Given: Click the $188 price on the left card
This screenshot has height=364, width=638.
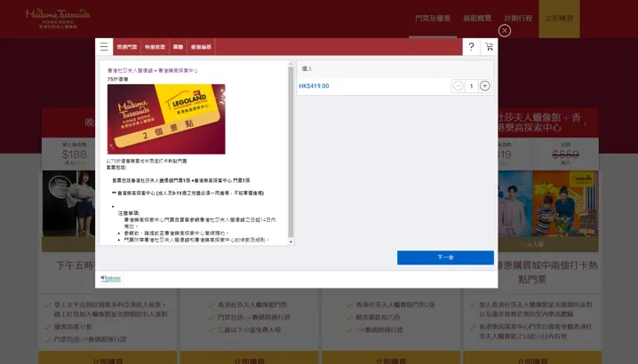Looking at the screenshot, I should [x=74, y=154].
